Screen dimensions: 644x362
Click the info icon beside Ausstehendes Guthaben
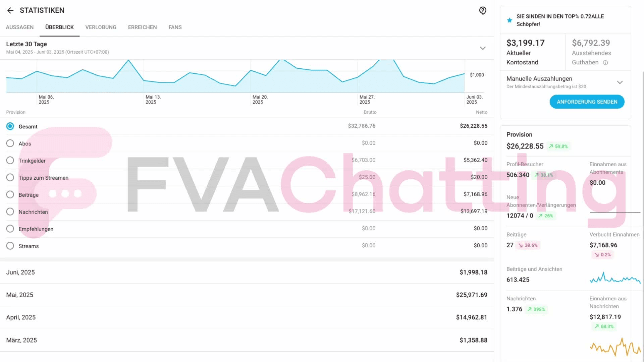pos(605,63)
